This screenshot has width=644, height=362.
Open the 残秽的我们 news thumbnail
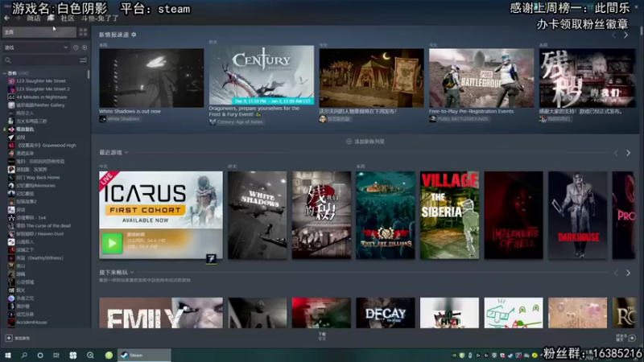point(588,78)
